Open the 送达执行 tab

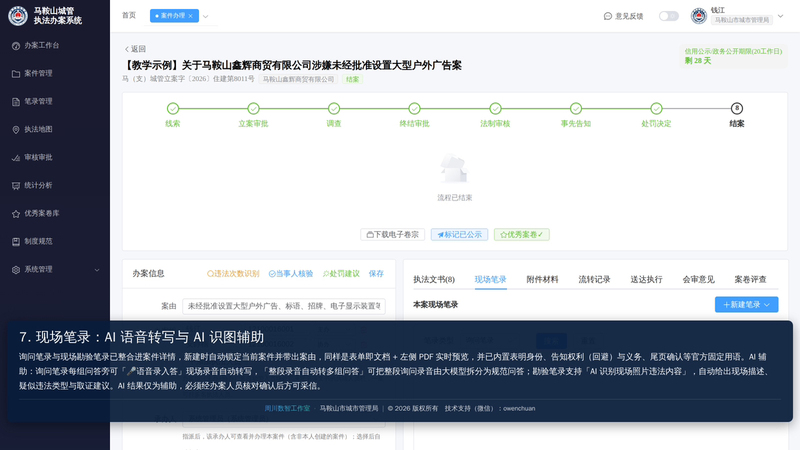pyautogui.click(x=646, y=280)
